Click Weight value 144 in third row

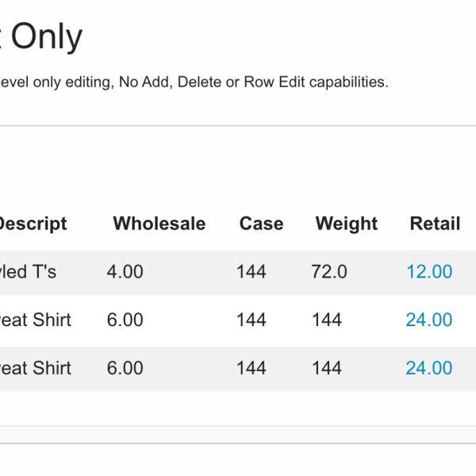point(327,368)
